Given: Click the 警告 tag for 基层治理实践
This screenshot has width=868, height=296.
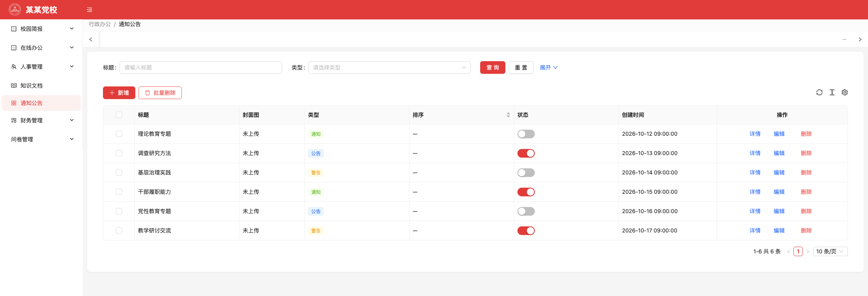Looking at the screenshot, I should 316,173.
